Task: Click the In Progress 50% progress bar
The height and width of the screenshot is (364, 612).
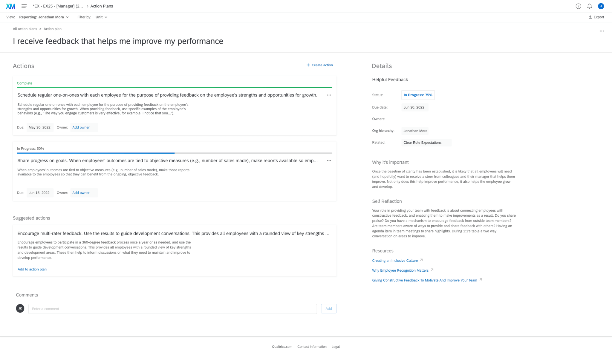Action: [x=175, y=153]
